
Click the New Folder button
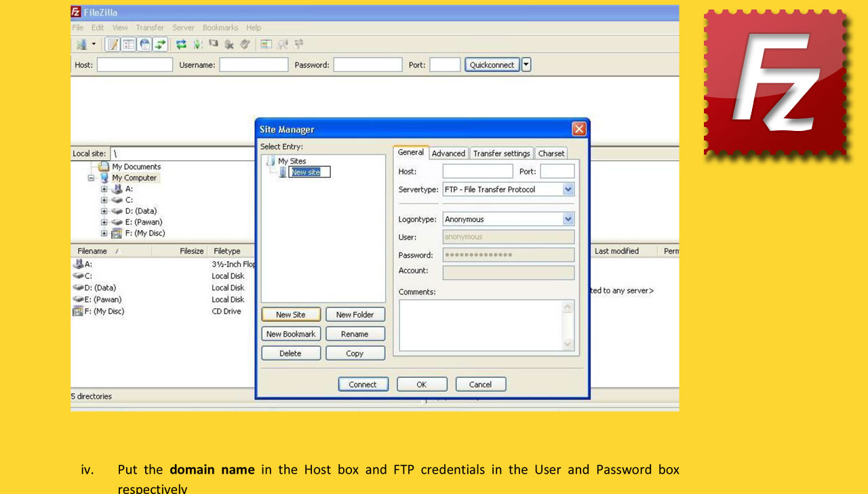(355, 315)
